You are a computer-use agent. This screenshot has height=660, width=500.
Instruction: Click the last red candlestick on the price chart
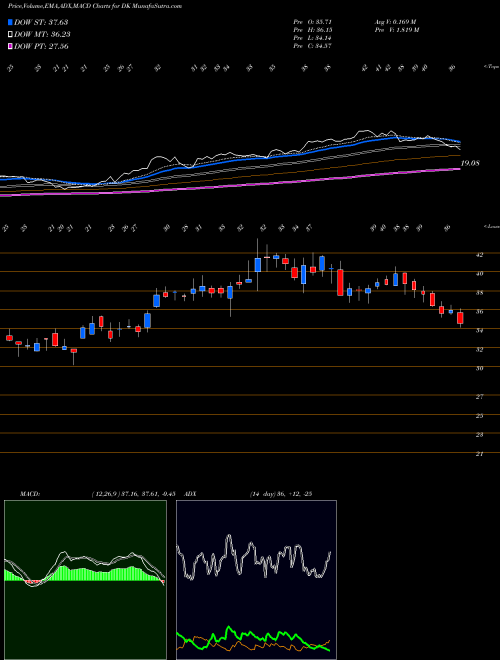pos(460,318)
